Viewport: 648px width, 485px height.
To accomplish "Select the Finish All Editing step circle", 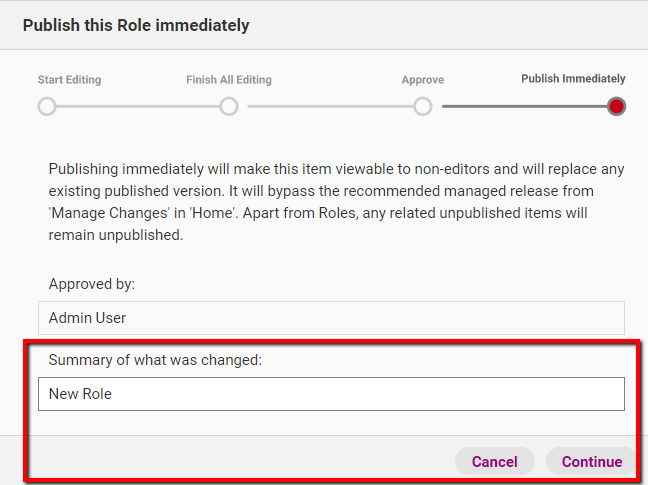I will 229,107.
